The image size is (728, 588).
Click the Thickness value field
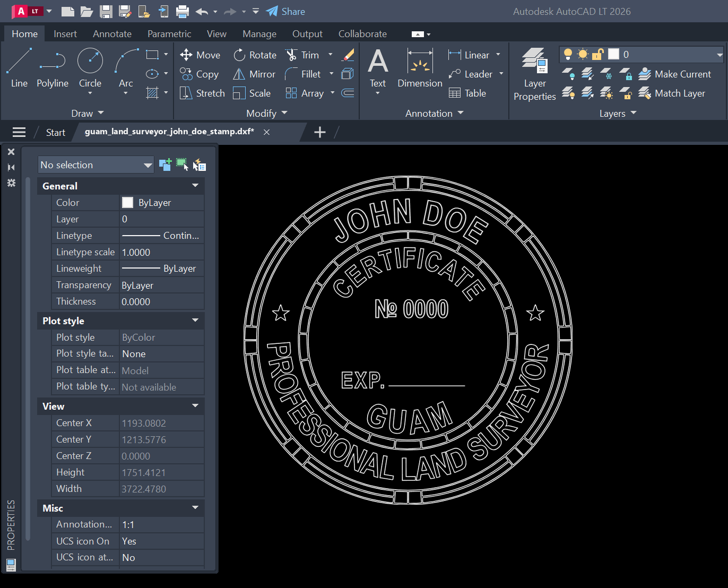point(162,301)
